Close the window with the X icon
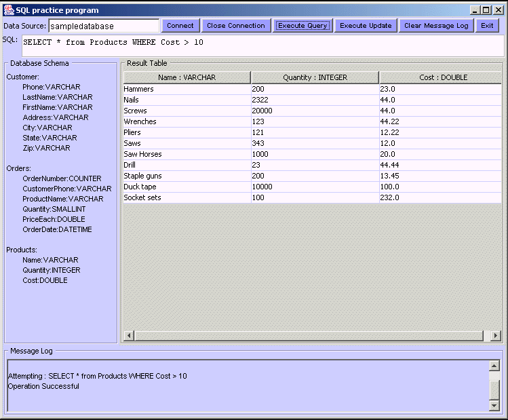The image size is (508, 420). (498, 10)
